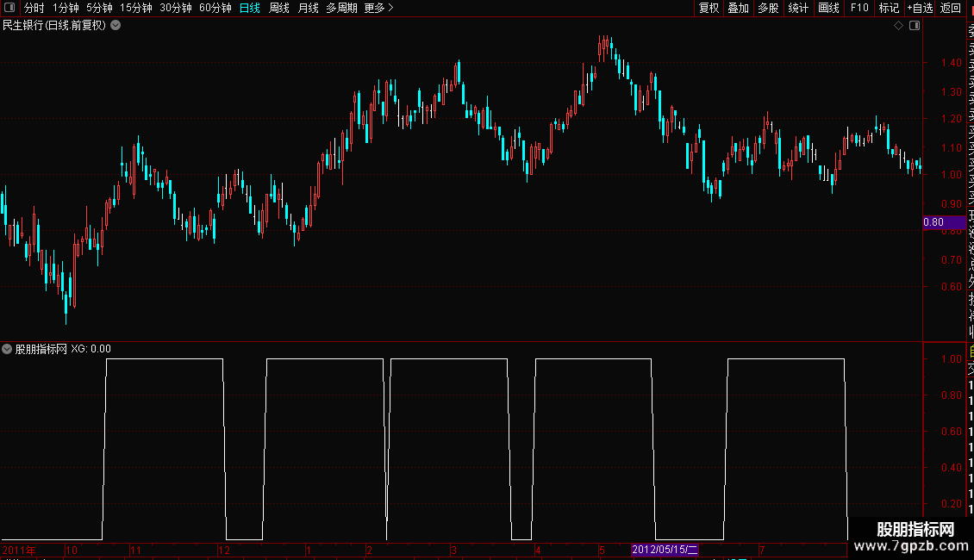The height and width of the screenshot is (560, 974).
Task: Click the 0.80 price marker on axis
Action: tap(944, 222)
